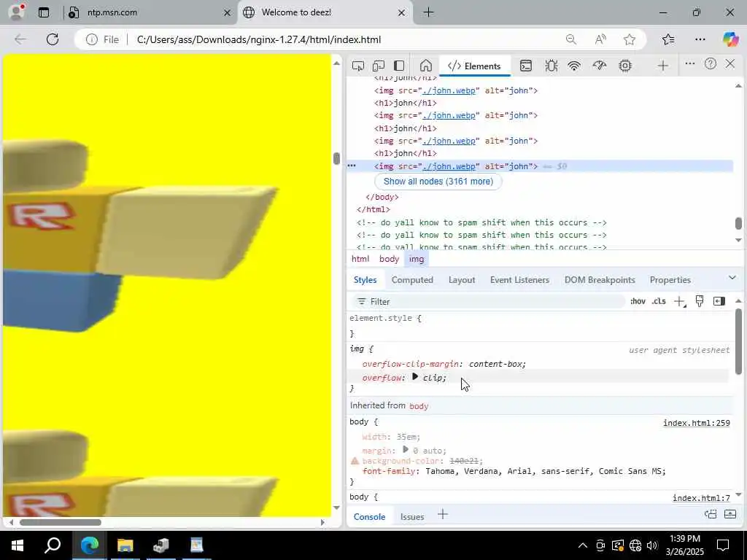The height and width of the screenshot is (560, 747).
Task: Open the Favorites list icon
Action: tap(668, 39)
